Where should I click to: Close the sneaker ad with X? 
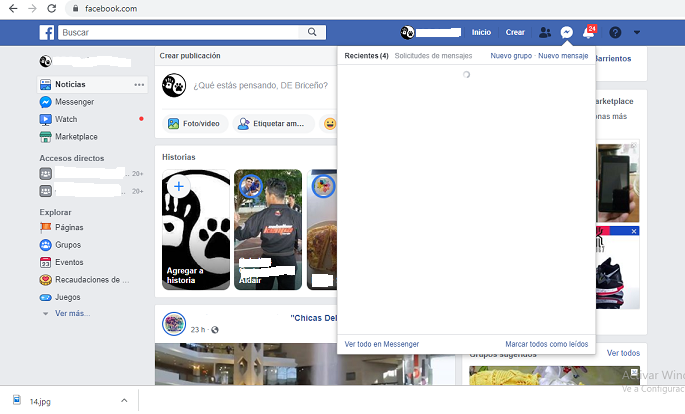coord(634,231)
